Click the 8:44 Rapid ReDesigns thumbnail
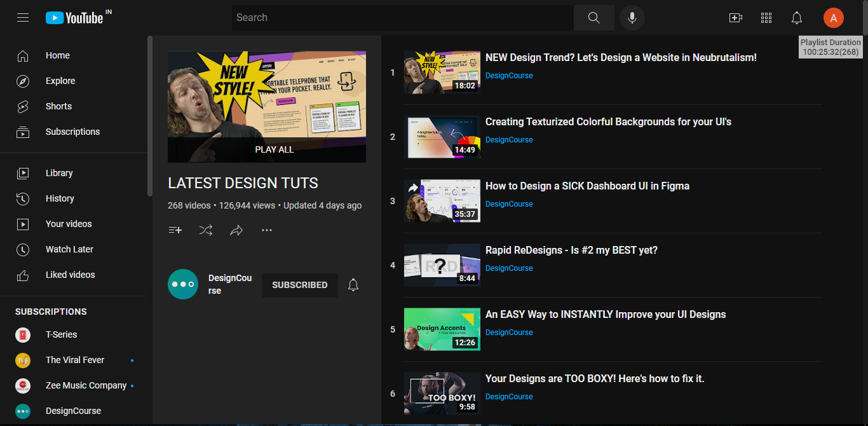The image size is (868, 426). (442, 265)
